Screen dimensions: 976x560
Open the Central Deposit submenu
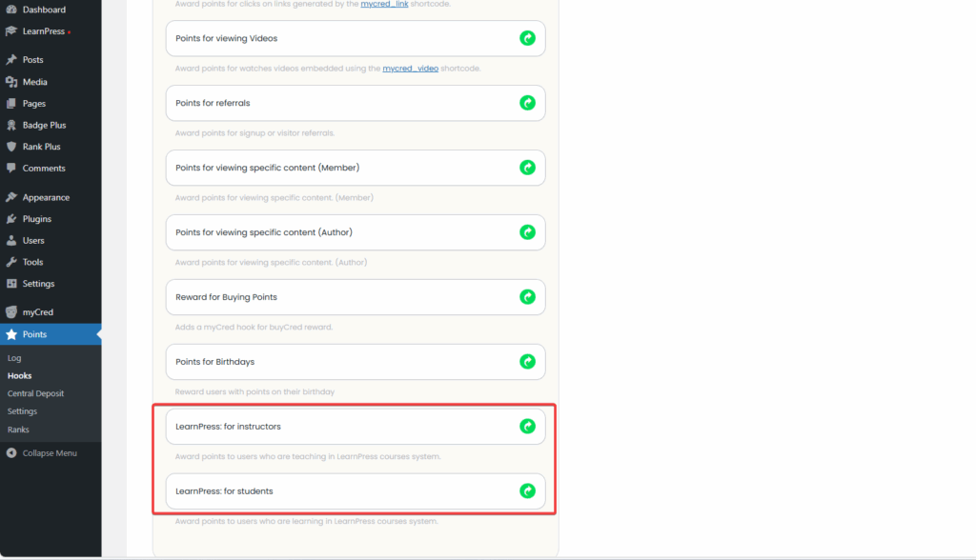click(x=35, y=393)
